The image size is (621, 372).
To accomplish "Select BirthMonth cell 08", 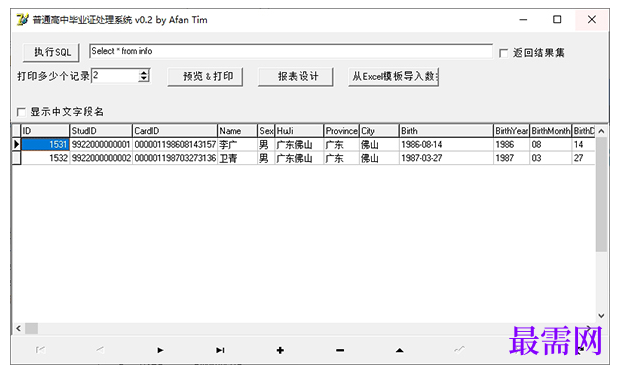I will coord(551,144).
